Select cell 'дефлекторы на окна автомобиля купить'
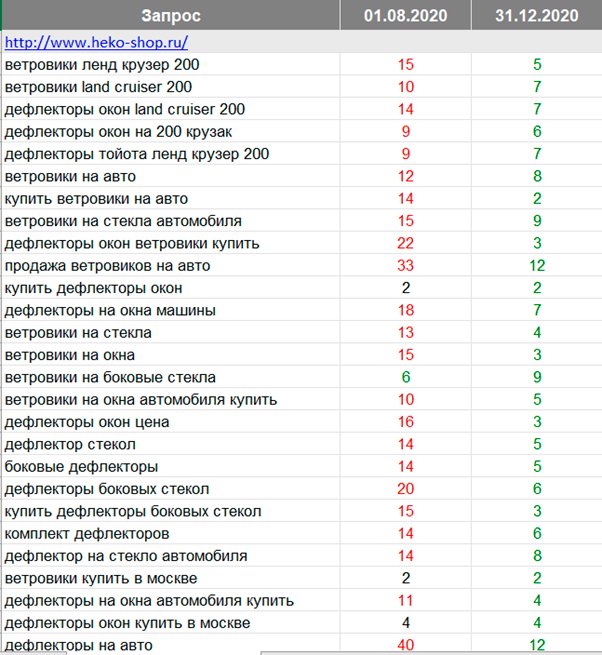The width and height of the screenshot is (602, 655). click(171, 601)
